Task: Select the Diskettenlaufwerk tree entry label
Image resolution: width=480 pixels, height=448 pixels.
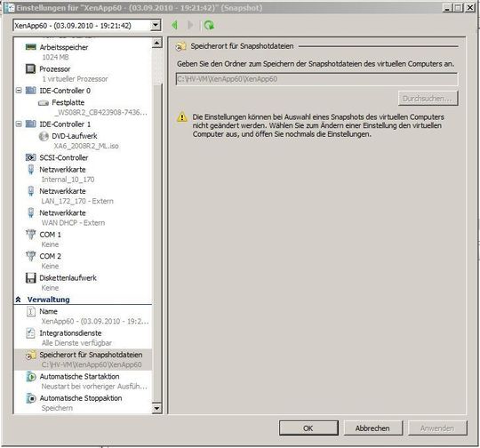Action: 68,277
